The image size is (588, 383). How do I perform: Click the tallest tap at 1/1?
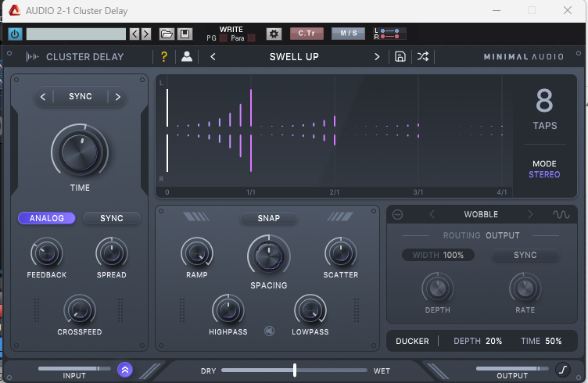click(251, 131)
